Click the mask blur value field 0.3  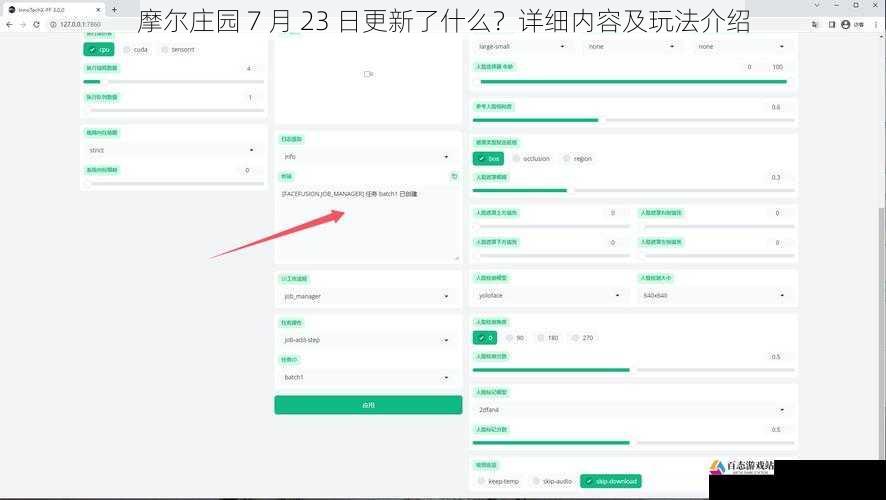click(777, 177)
